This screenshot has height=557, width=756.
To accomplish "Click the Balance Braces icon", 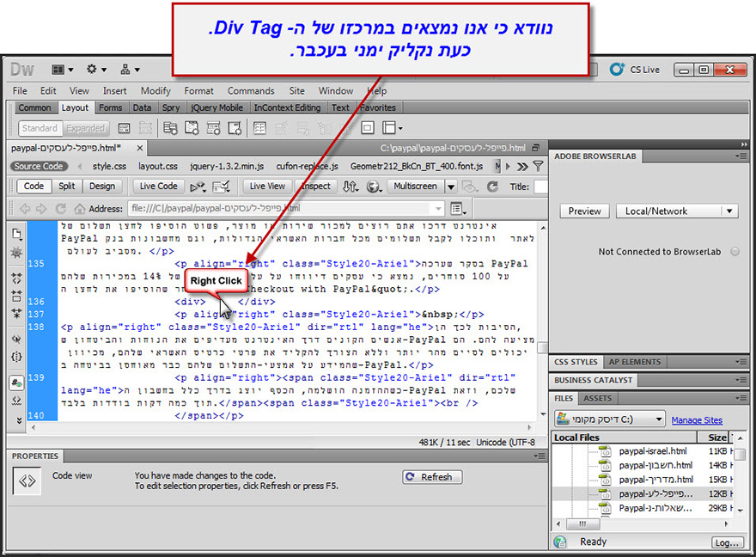I will [17, 357].
